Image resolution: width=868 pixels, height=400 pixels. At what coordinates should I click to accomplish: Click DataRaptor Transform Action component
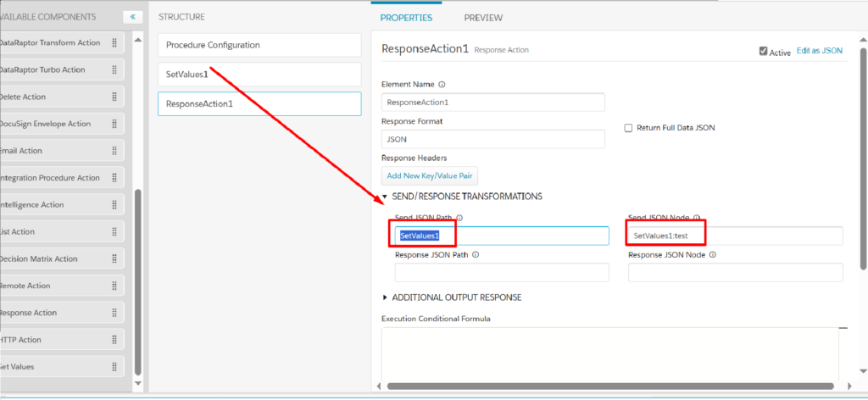click(x=62, y=43)
